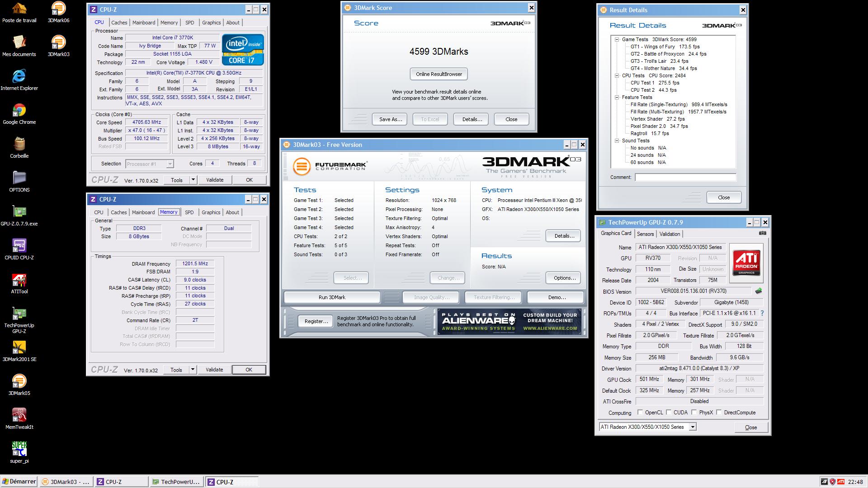Launch Internet Explorer from desktop
868x488 pixels.
tap(19, 80)
